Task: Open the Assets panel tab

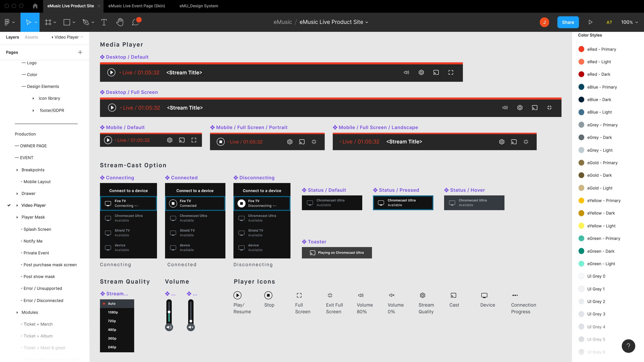Action: (31, 37)
